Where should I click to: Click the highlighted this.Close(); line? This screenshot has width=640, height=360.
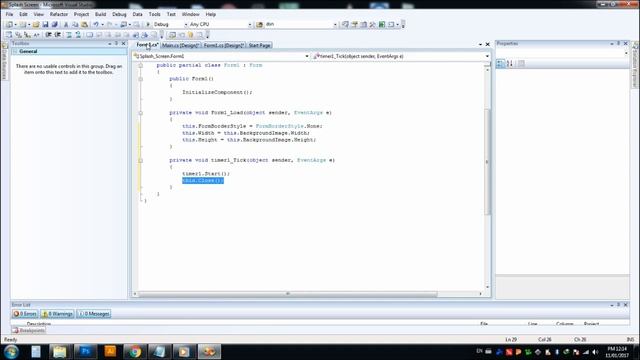tap(203, 180)
